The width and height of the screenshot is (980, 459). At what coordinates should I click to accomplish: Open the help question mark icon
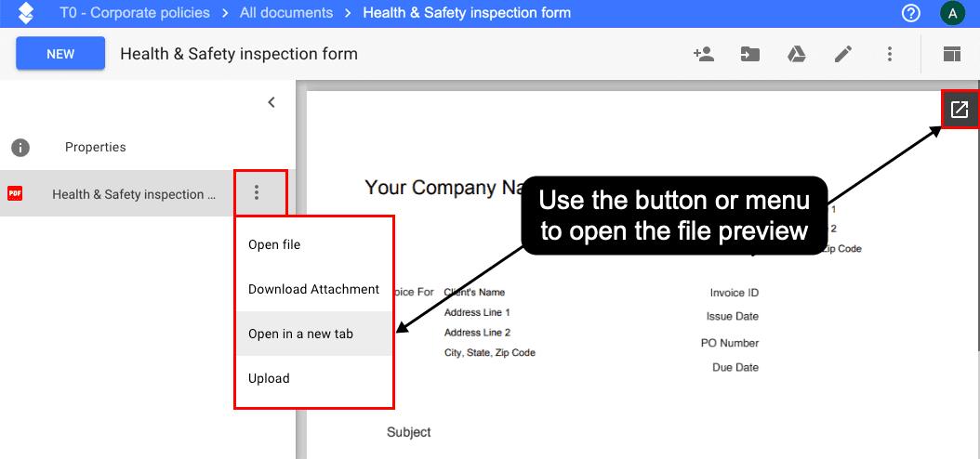tap(911, 13)
